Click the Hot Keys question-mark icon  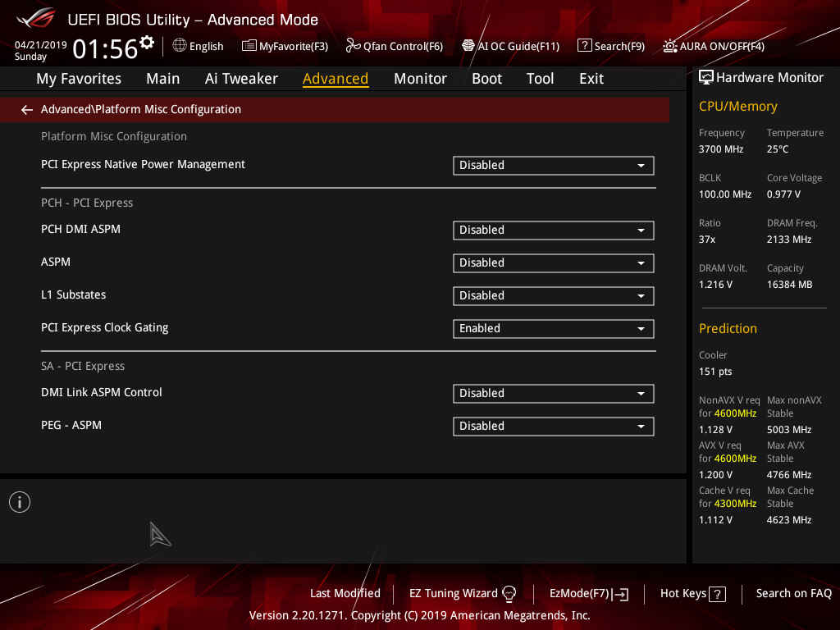click(717, 594)
